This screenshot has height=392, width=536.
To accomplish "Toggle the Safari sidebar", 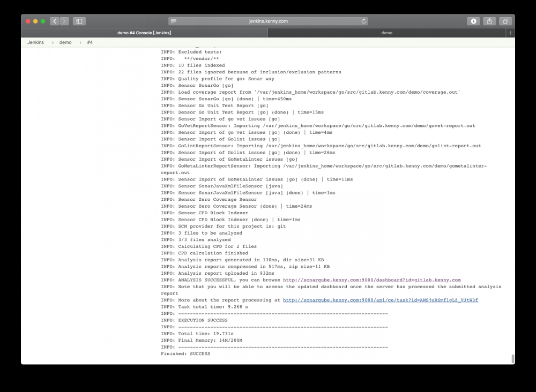I will (78, 21).
